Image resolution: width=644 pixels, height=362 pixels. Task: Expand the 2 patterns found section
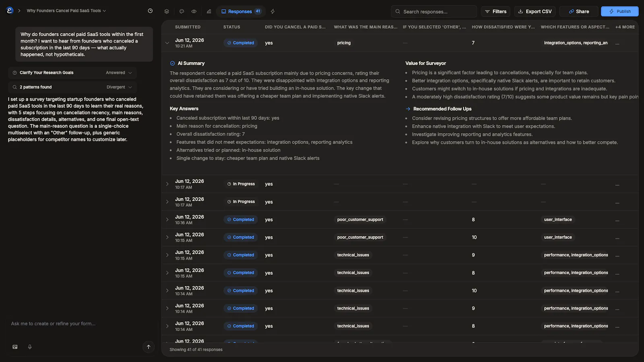click(72, 87)
